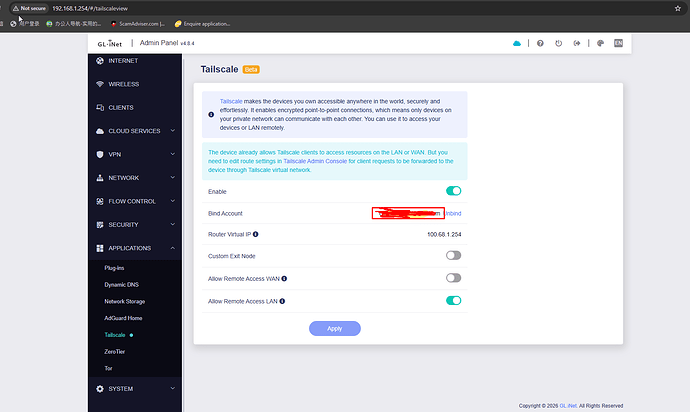Image resolution: width=690 pixels, height=412 pixels.
Task: Click the reboot power icon in header
Action: point(558,43)
